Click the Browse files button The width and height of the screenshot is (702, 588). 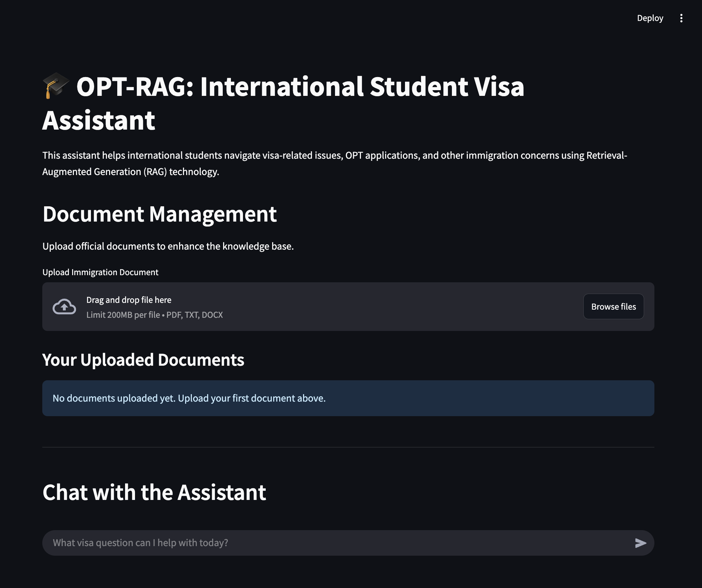tap(613, 306)
